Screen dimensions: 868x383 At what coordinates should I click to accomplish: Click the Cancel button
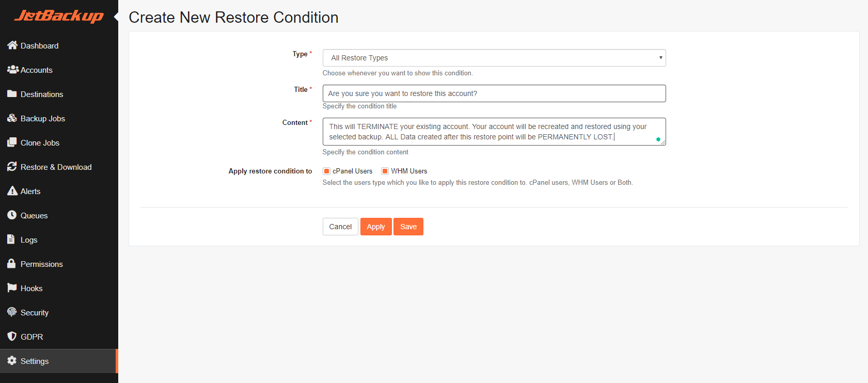pos(340,227)
